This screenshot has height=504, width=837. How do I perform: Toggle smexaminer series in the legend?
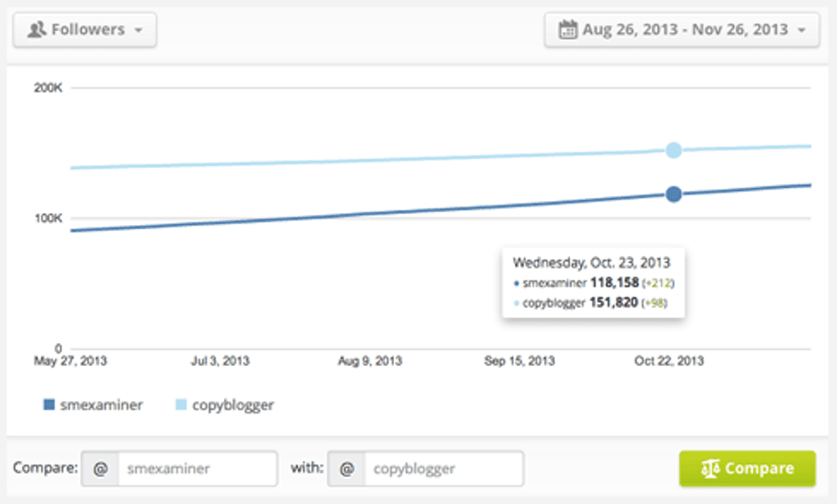tap(93, 405)
